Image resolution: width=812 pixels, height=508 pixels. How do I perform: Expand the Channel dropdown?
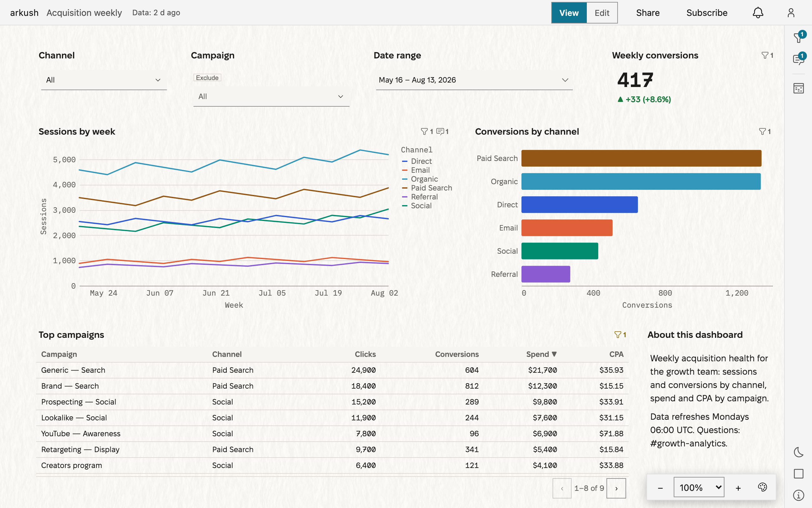click(104, 80)
